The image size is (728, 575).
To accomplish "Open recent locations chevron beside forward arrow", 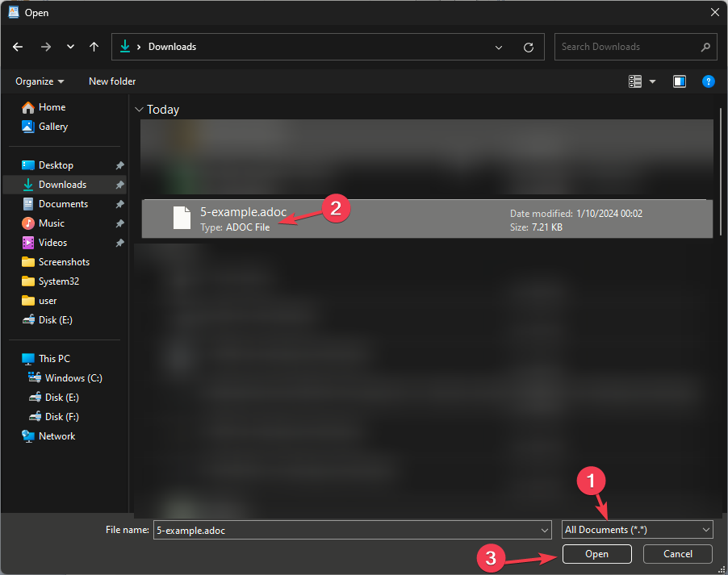I will [70, 47].
